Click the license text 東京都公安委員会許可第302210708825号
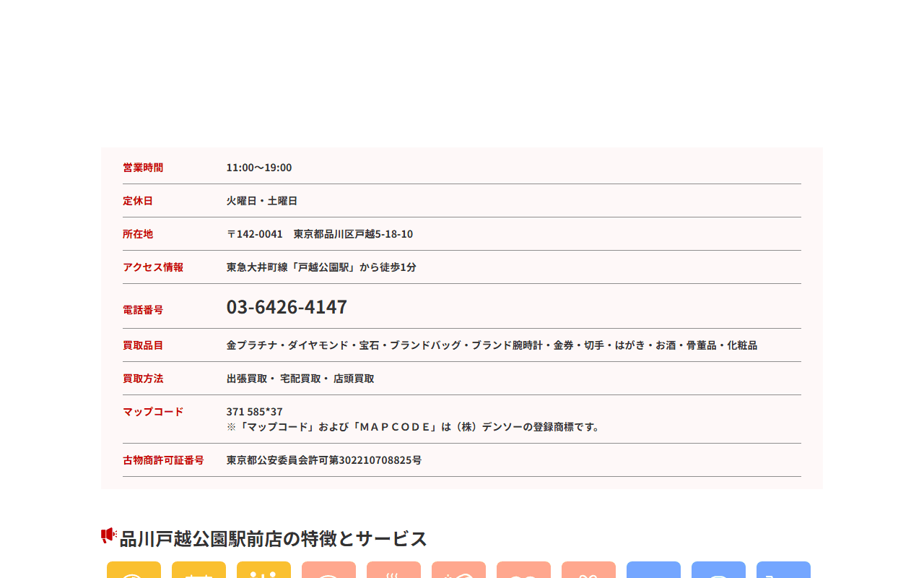 (x=324, y=460)
